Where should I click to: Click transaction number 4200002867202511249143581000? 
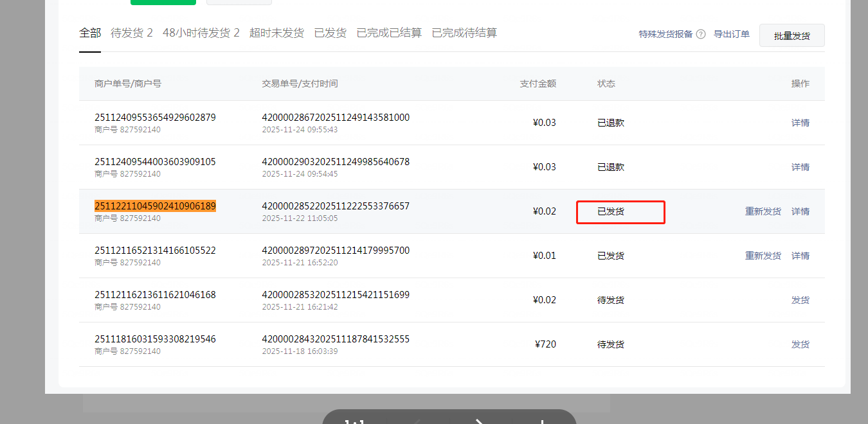click(336, 118)
